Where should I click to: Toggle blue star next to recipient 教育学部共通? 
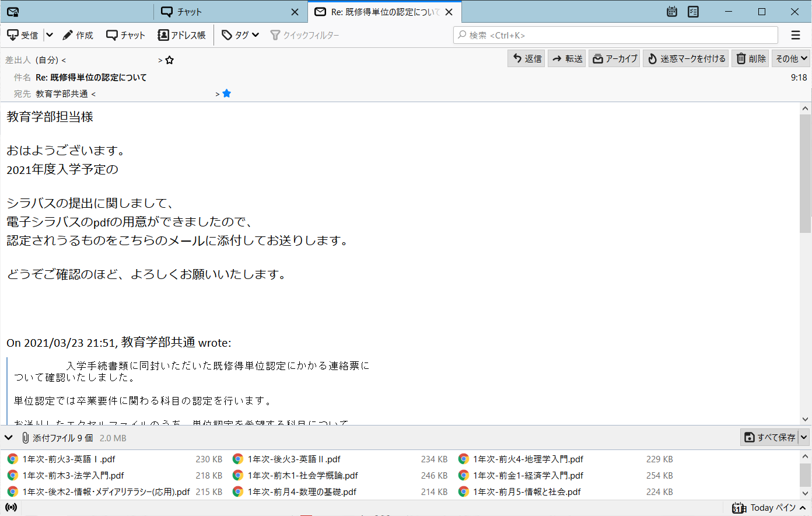(x=227, y=93)
